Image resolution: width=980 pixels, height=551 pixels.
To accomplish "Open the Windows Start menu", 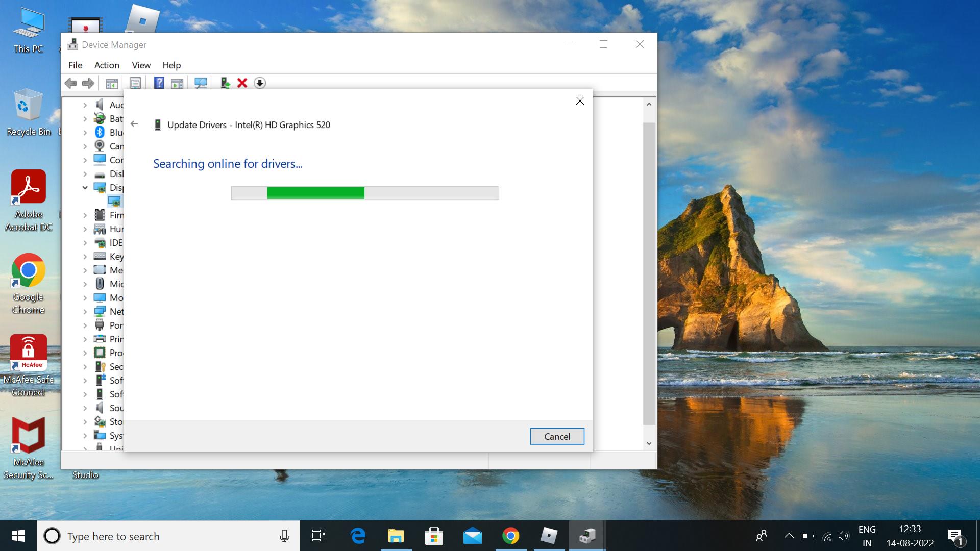I will (x=18, y=536).
